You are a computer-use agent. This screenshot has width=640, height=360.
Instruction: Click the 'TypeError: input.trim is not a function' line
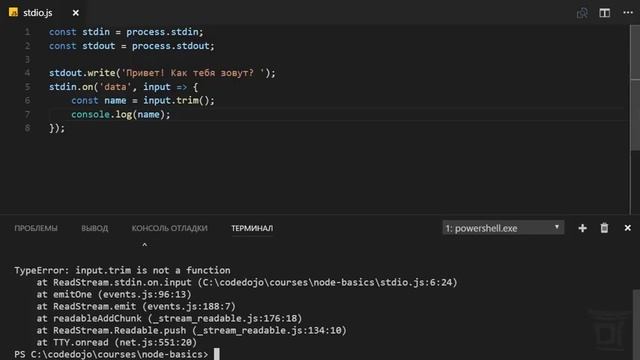(x=122, y=270)
